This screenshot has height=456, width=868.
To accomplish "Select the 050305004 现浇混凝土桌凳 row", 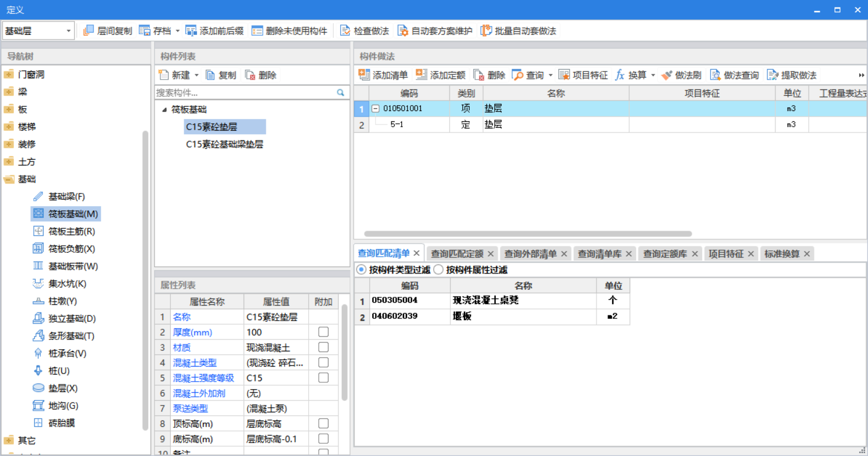I will coord(492,301).
